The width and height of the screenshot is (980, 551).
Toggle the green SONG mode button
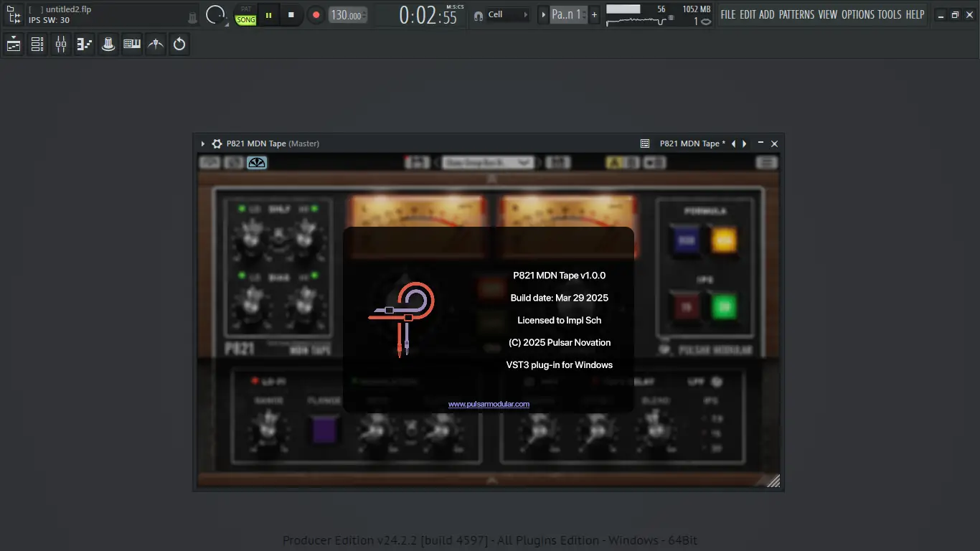(246, 20)
